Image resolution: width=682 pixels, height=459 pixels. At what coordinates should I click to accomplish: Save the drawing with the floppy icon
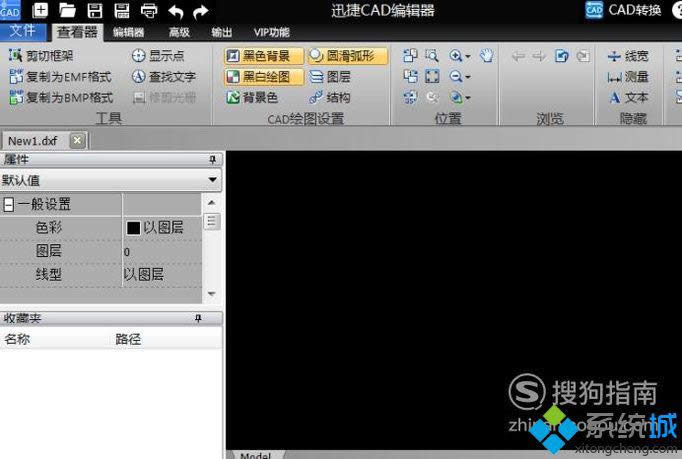[94, 10]
